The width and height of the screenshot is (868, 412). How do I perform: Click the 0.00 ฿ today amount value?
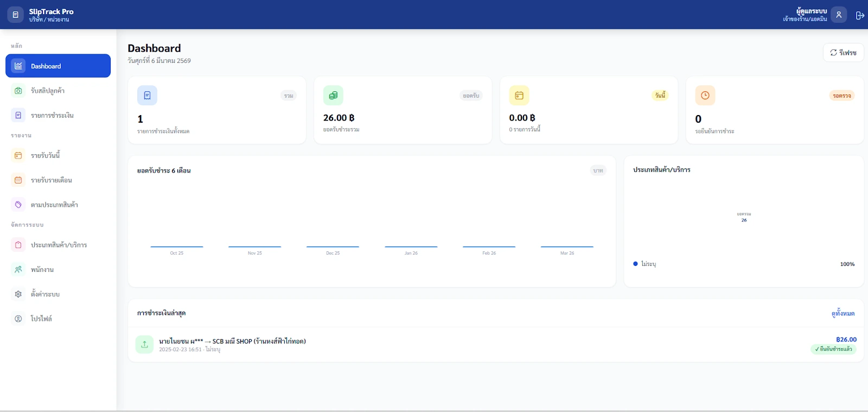click(522, 118)
